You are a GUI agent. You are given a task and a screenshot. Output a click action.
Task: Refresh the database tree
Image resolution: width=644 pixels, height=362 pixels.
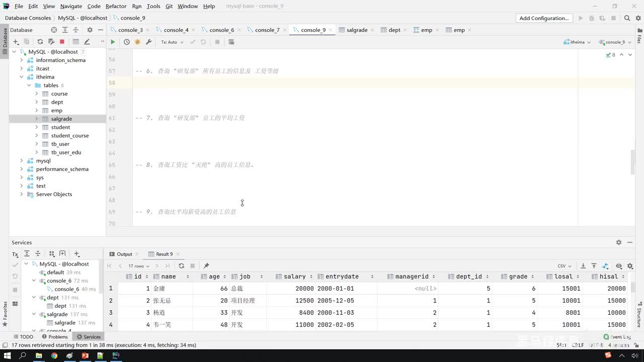[40, 42]
